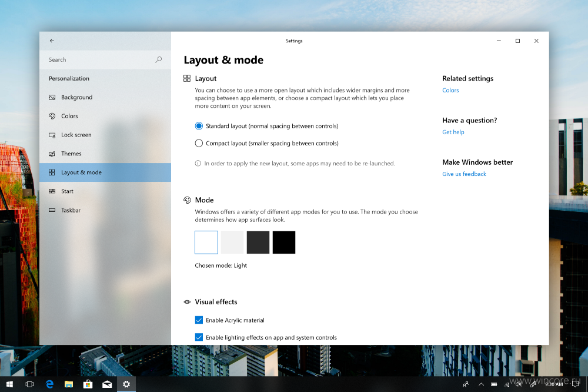Viewport: 588px width, 392px height.
Task: Open the Colors settings page
Action: pyautogui.click(x=105, y=116)
